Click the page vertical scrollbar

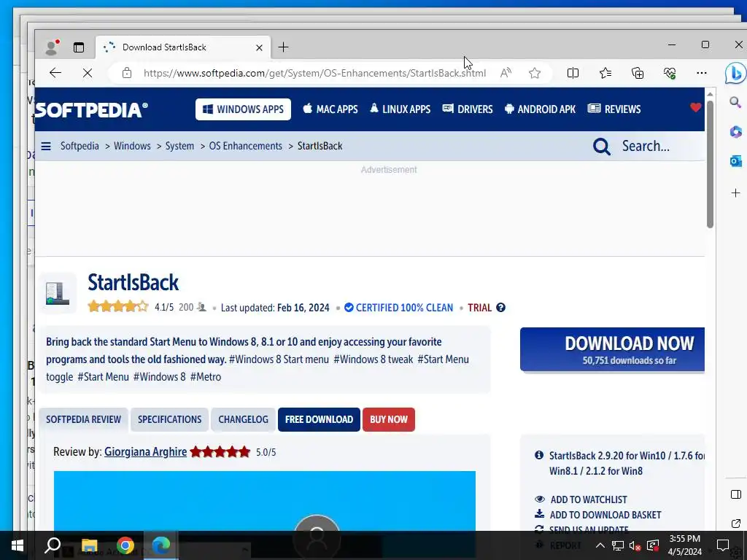[x=710, y=164]
